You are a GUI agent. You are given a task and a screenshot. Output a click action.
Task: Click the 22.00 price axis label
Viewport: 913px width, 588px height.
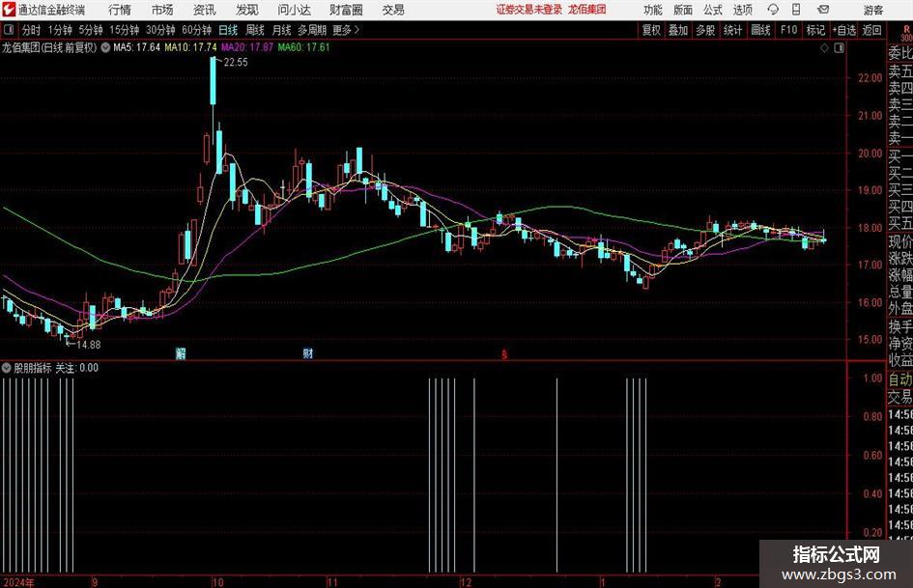click(870, 78)
